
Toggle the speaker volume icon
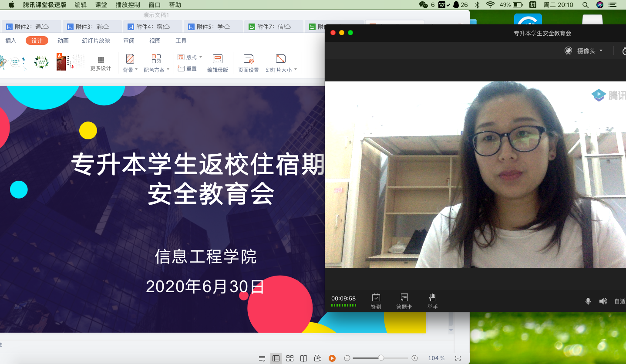coord(603,301)
